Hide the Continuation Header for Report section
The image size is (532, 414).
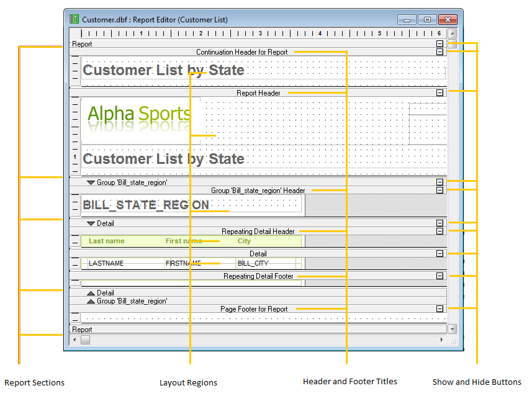pyautogui.click(x=440, y=52)
